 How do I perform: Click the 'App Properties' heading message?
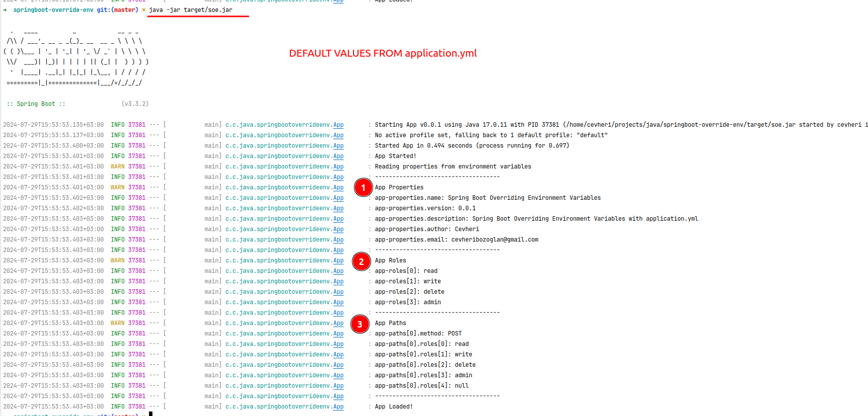(399, 187)
